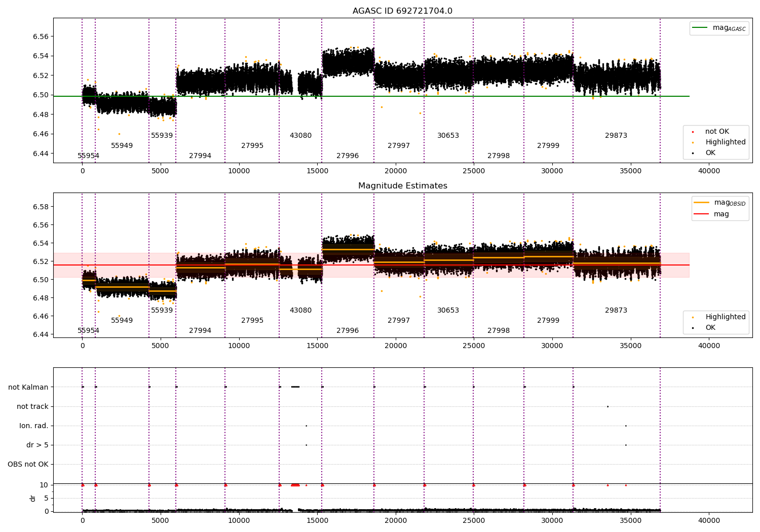Screen dimensions: 760x532
Task: Click obsid label 30653 in the AGASC ID plot
Action: point(448,135)
